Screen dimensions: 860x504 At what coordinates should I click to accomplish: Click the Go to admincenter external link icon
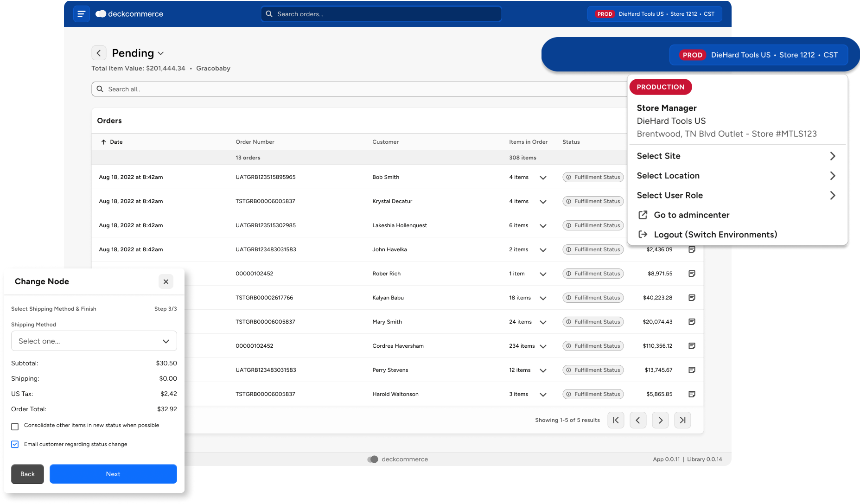pyautogui.click(x=643, y=215)
